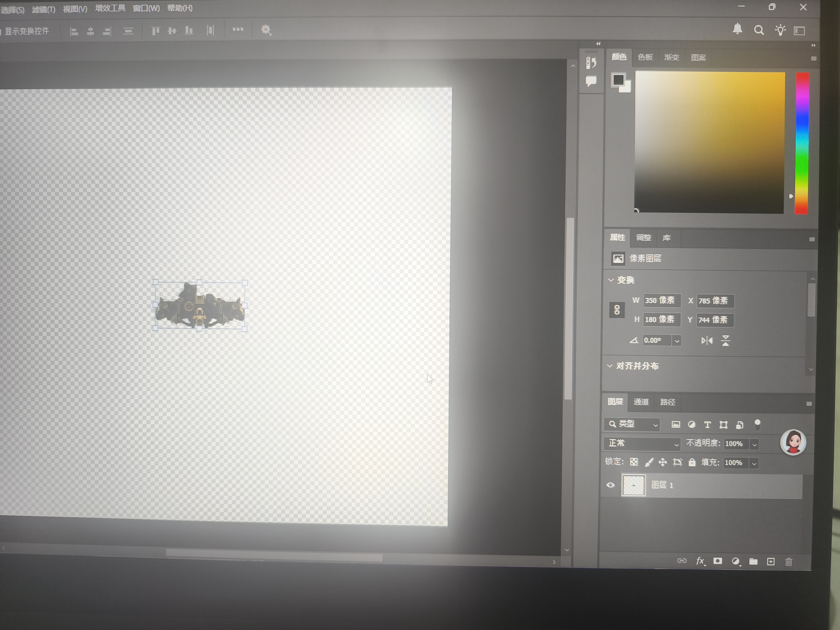
Task: Click the flip vertical icon
Action: (725, 341)
